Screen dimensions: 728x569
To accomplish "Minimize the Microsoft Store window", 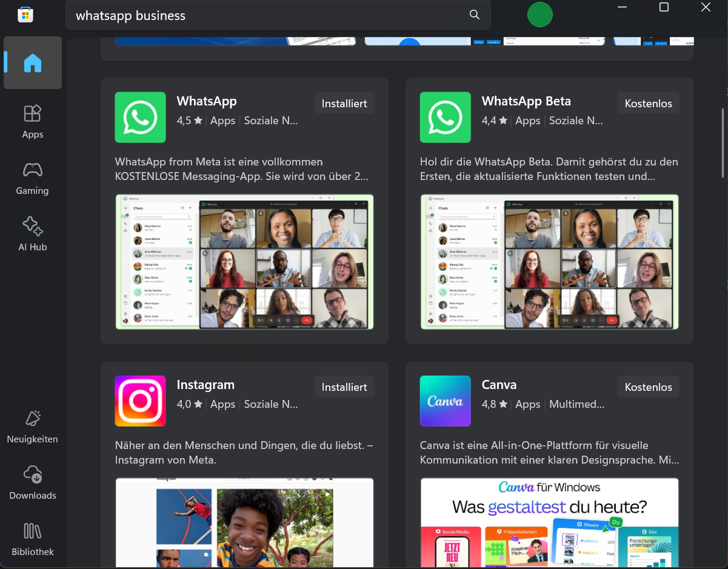I will click(x=622, y=7).
